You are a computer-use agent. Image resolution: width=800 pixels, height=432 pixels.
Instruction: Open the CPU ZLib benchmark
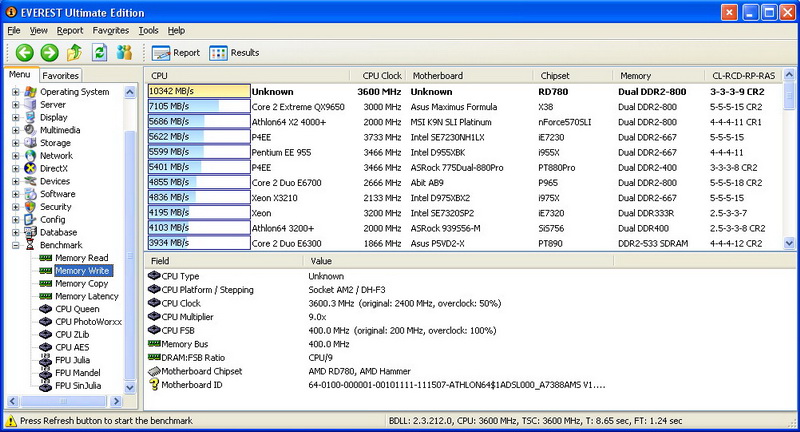point(72,334)
